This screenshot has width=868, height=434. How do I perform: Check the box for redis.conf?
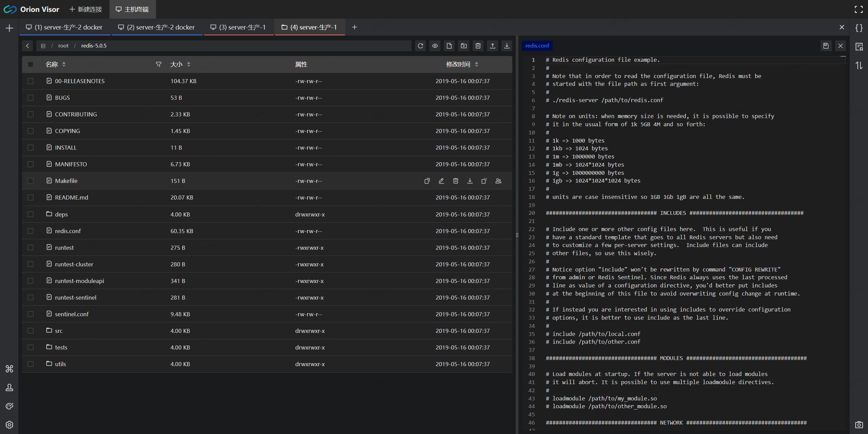tap(31, 231)
